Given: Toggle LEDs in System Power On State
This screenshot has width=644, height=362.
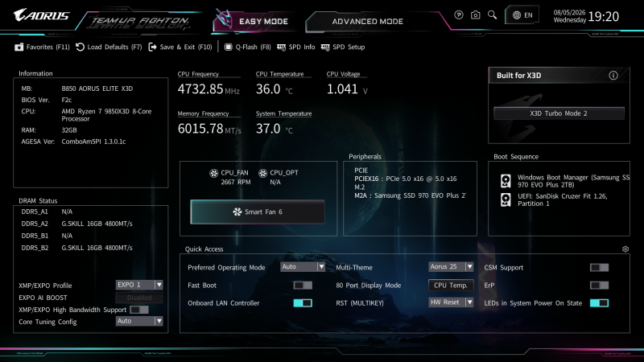Looking at the screenshot, I should tap(599, 303).
